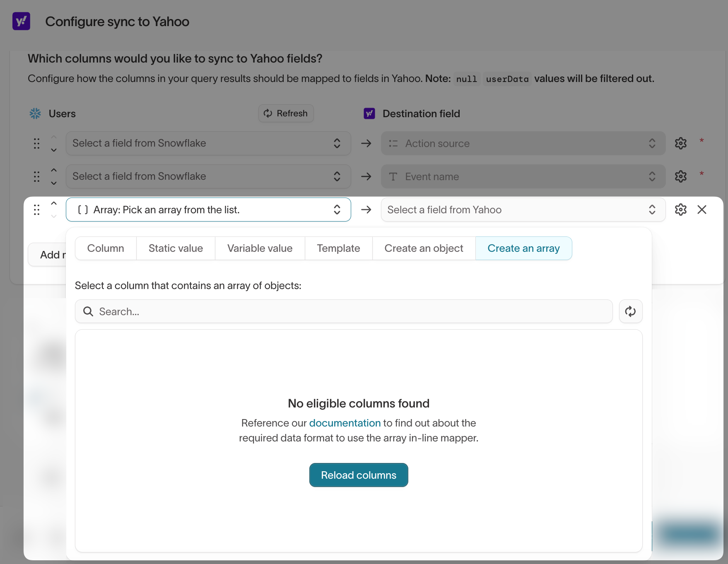Screen dimensions: 728x564
Task: Move Event name row down
Action: pyautogui.click(x=54, y=183)
